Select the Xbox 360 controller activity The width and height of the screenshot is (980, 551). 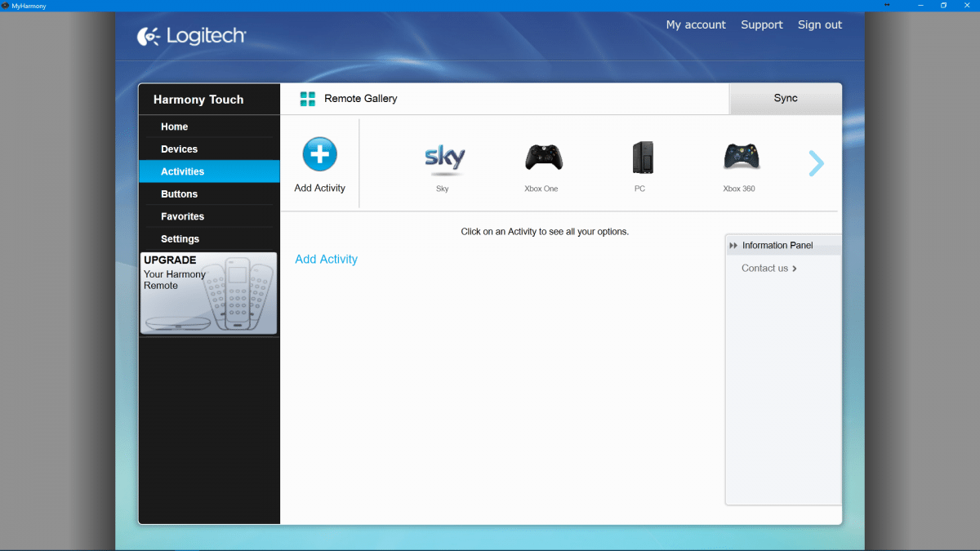[x=741, y=157]
